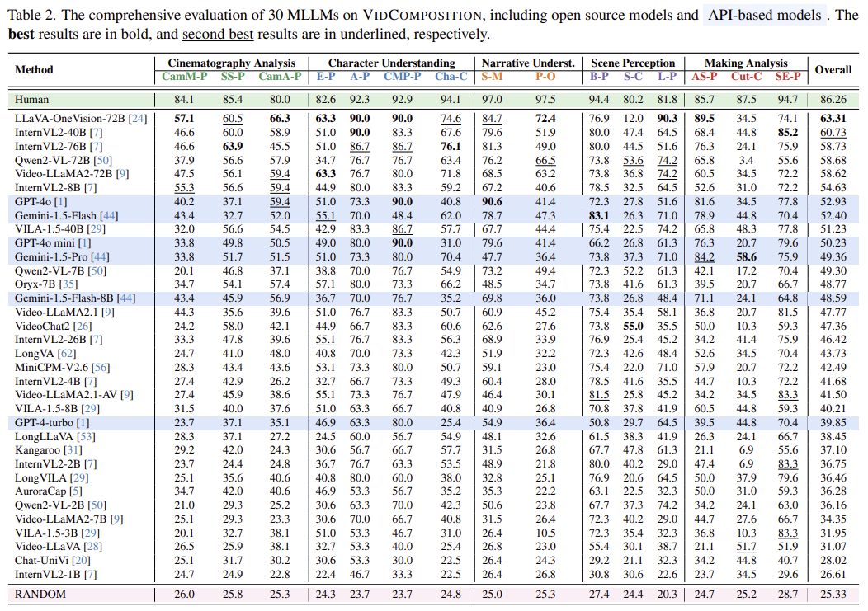Click the Scene Perception group header
This screenshot has width=868, height=611.
[633, 63]
